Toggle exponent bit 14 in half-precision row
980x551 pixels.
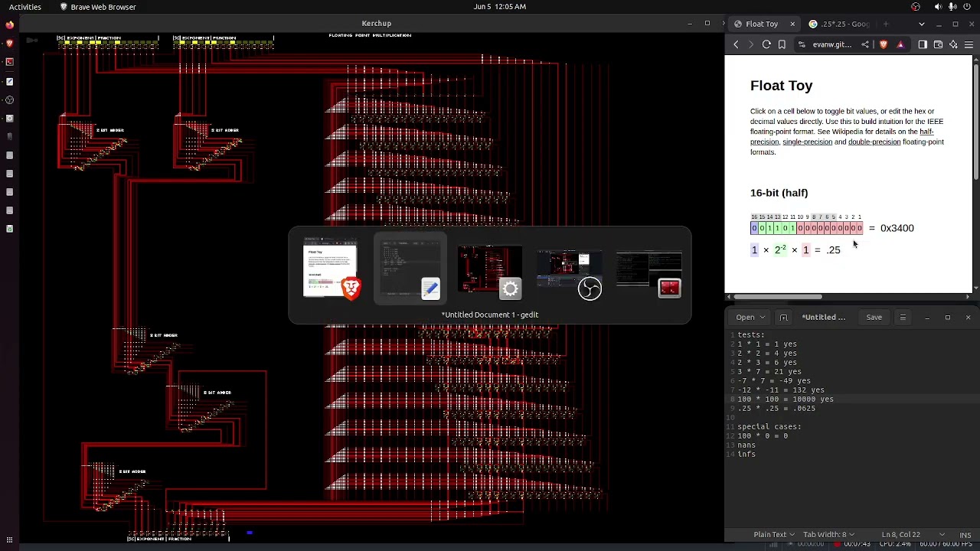(769, 228)
